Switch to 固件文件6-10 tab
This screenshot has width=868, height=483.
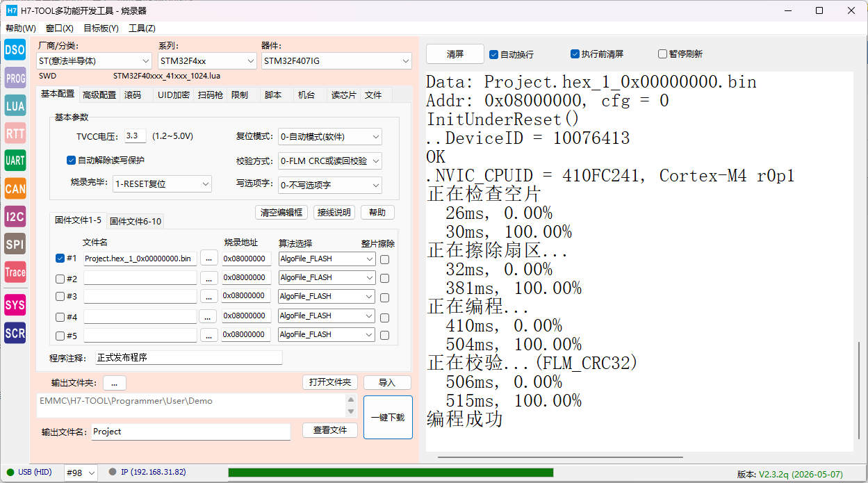[x=136, y=222]
